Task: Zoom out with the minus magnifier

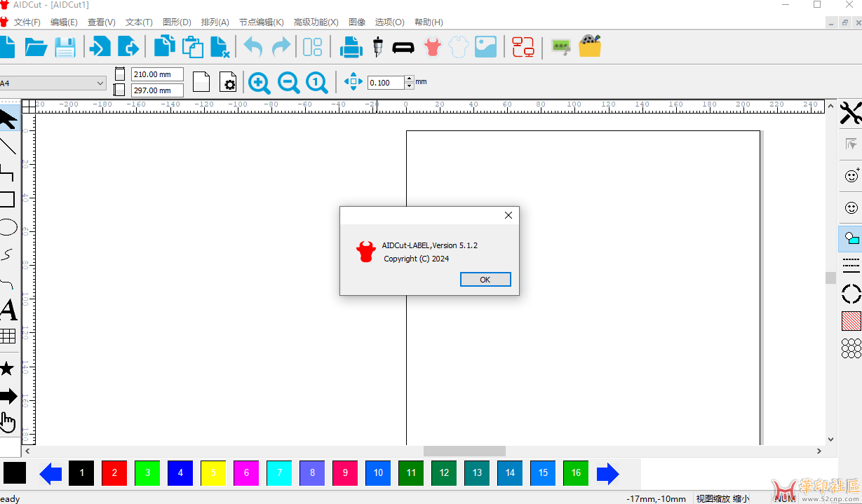Action: (288, 82)
